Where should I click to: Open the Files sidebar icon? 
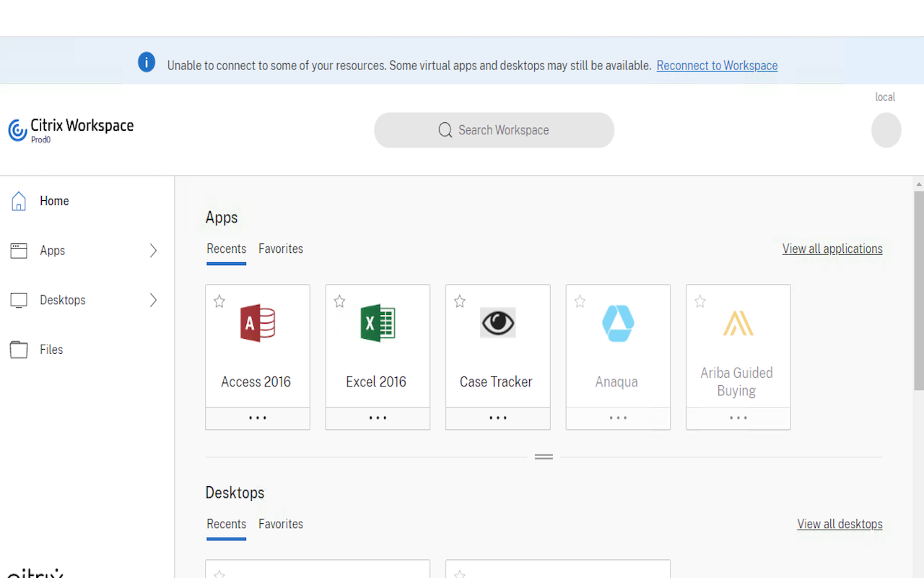coord(19,349)
